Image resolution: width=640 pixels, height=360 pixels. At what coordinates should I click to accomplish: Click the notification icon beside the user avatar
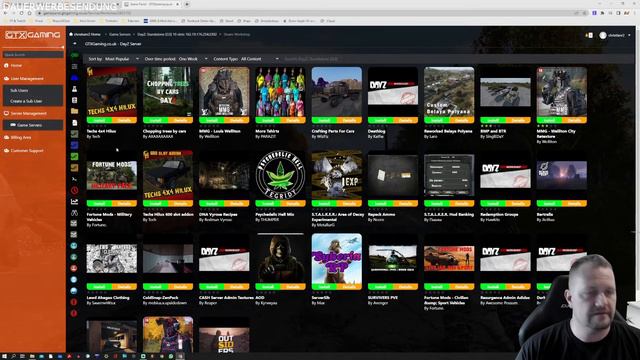[589, 36]
